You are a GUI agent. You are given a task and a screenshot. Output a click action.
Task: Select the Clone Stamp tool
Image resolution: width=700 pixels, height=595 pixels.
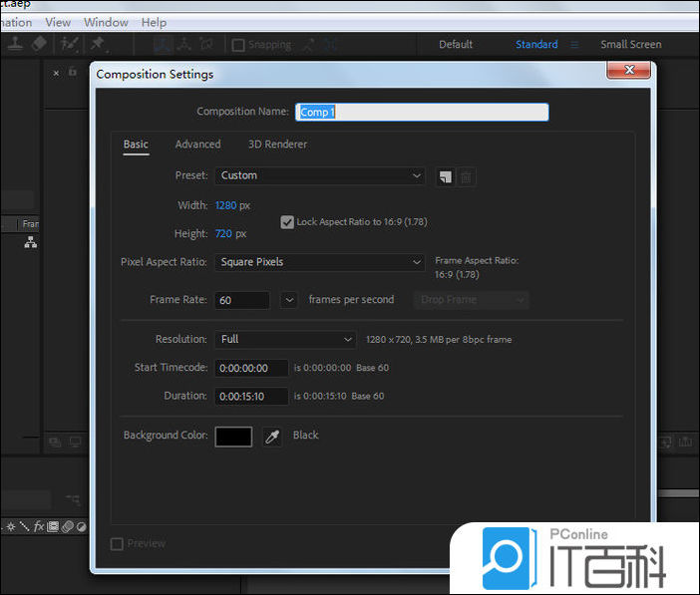14,44
